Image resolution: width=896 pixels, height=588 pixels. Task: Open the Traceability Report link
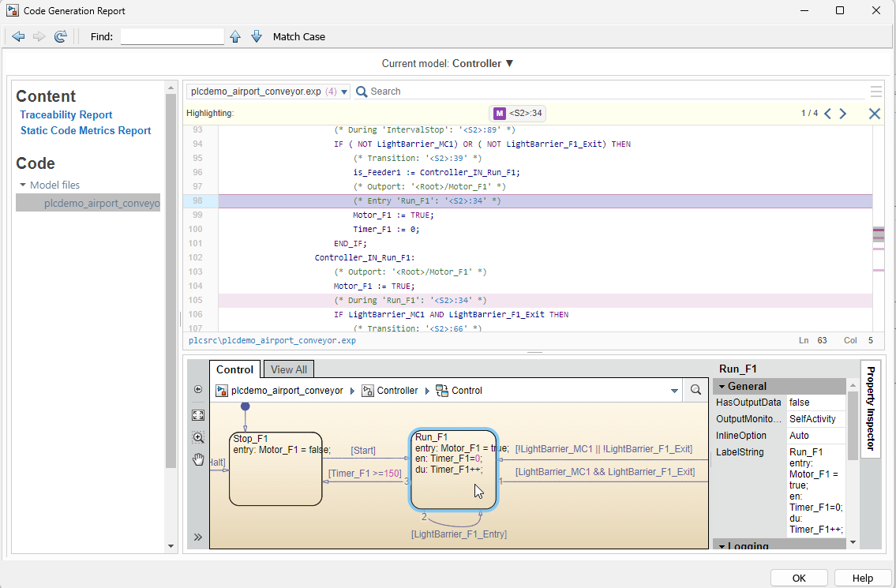(66, 114)
